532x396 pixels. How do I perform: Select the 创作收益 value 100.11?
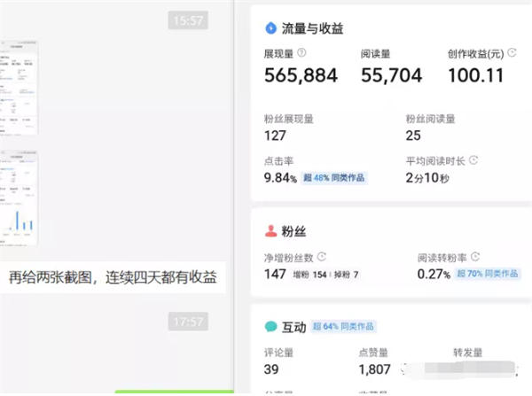475,75
